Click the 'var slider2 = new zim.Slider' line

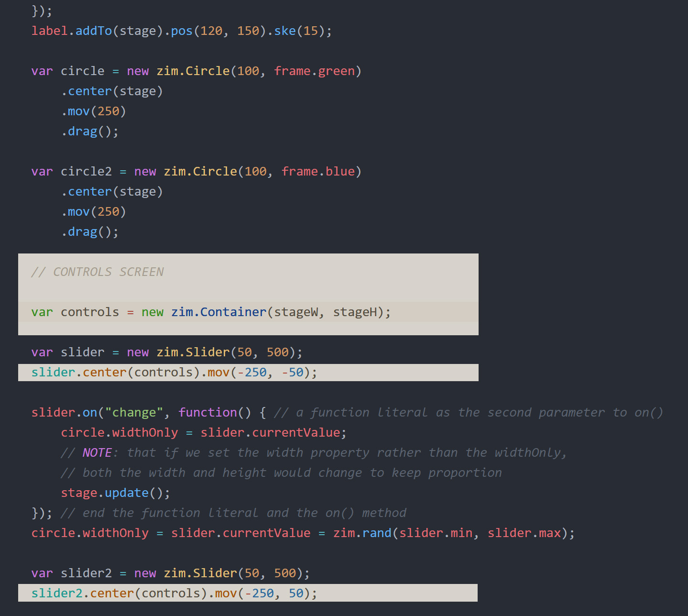tap(171, 573)
